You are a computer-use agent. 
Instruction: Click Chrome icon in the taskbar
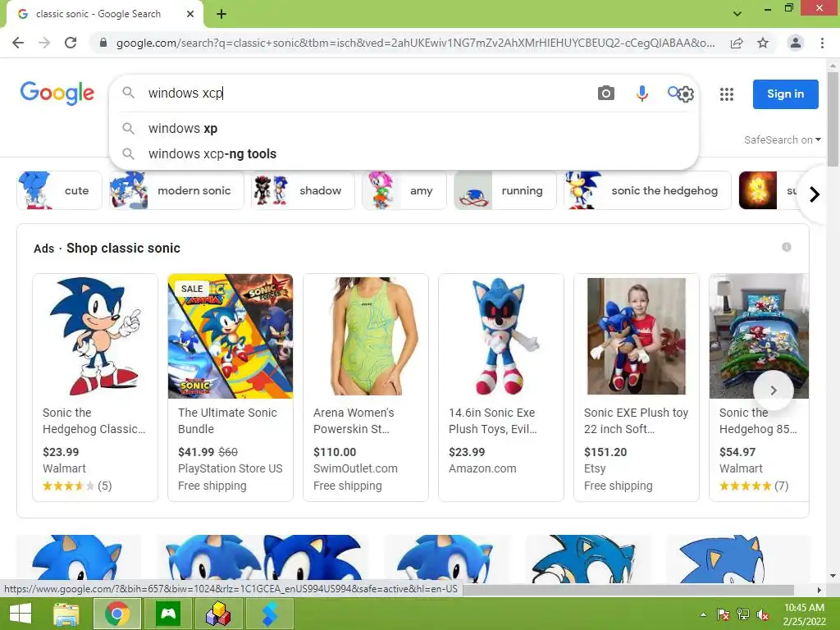click(x=117, y=614)
